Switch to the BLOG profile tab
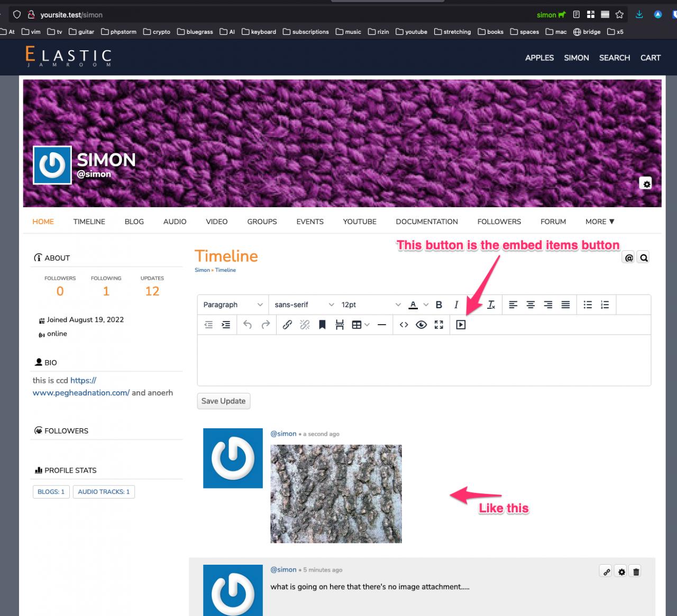Image resolution: width=677 pixels, height=616 pixels. pyautogui.click(x=134, y=222)
